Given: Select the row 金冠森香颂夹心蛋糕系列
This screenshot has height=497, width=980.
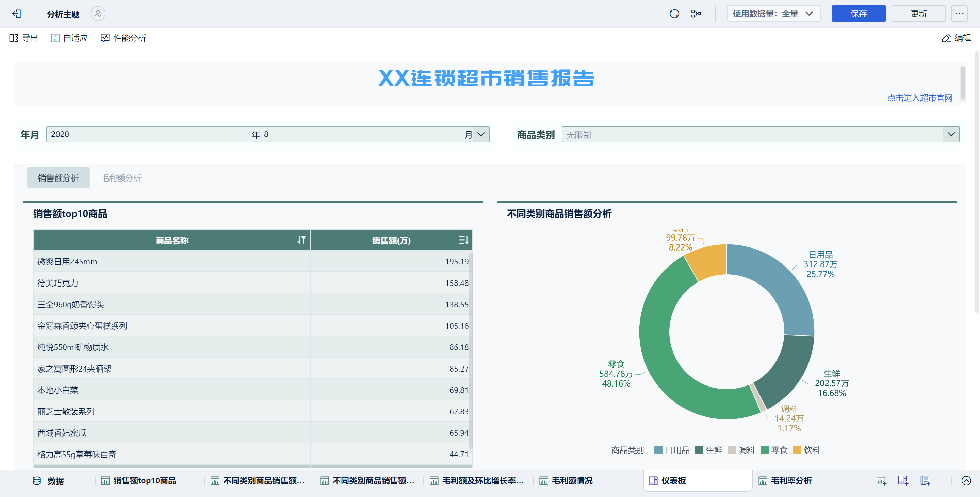Looking at the screenshot, I should pos(253,326).
